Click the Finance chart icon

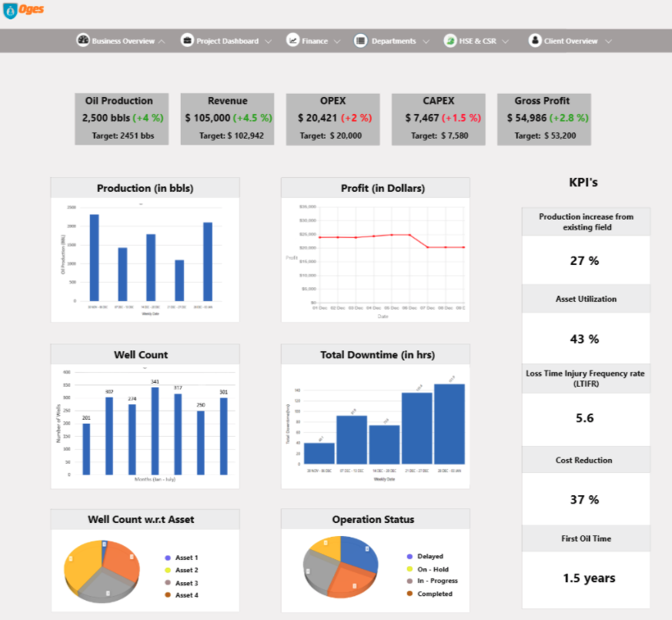click(x=293, y=40)
